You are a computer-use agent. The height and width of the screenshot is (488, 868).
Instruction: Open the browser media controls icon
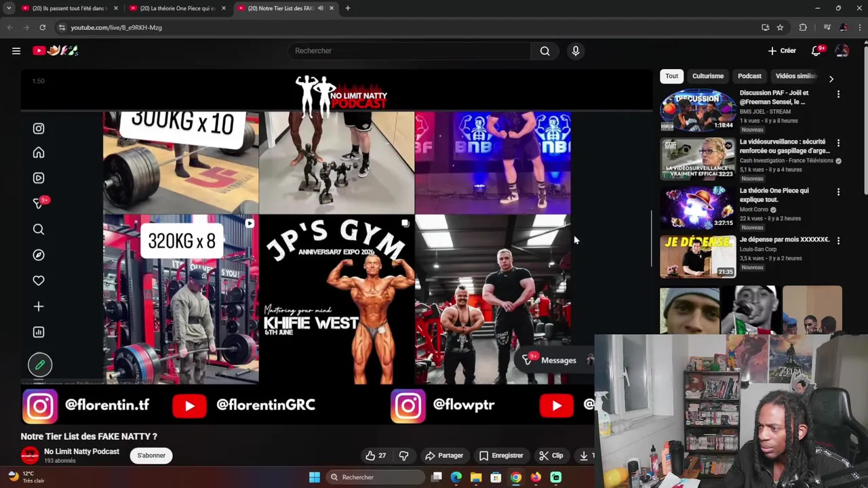[827, 27]
